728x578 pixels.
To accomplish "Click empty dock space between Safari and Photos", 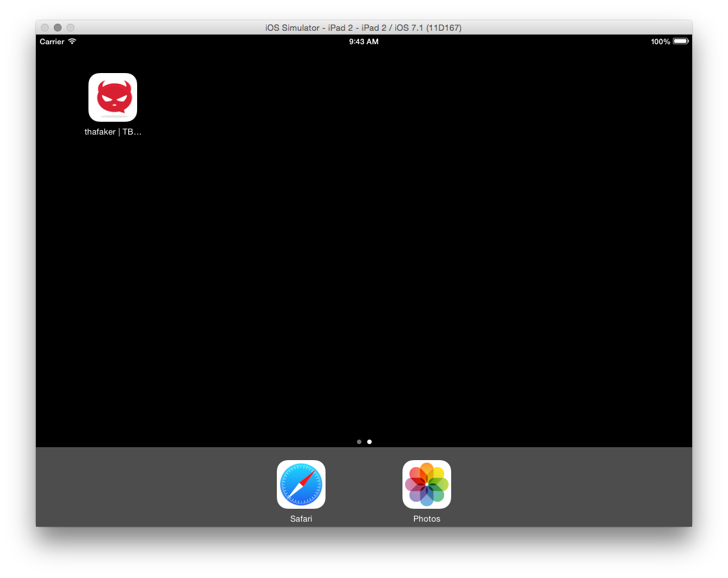I will (364, 487).
